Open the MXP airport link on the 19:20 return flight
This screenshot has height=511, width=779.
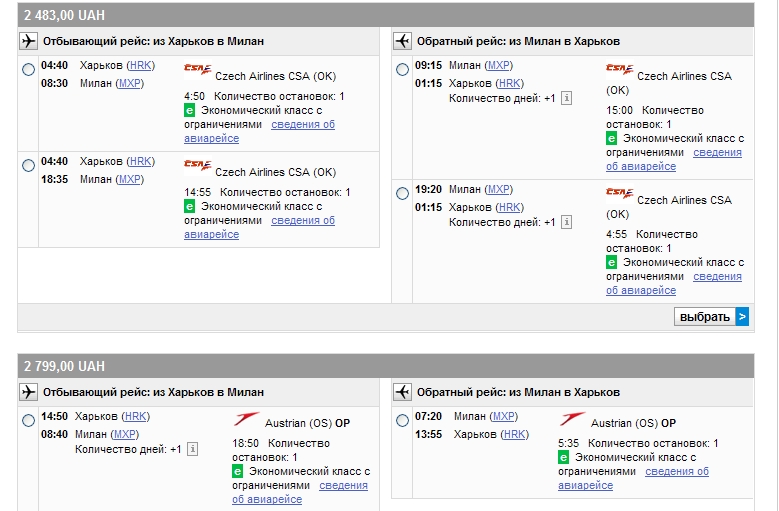click(x=499, y=189)
